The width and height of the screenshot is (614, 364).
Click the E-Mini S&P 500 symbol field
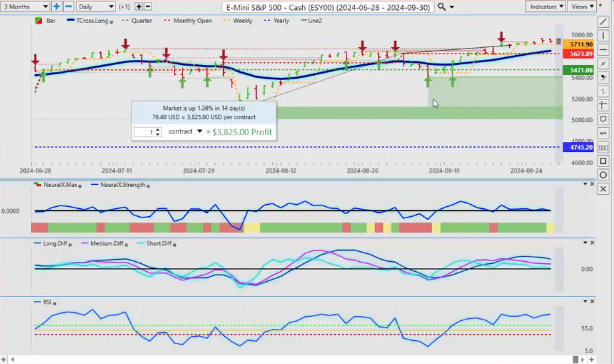tap(328, 7)
